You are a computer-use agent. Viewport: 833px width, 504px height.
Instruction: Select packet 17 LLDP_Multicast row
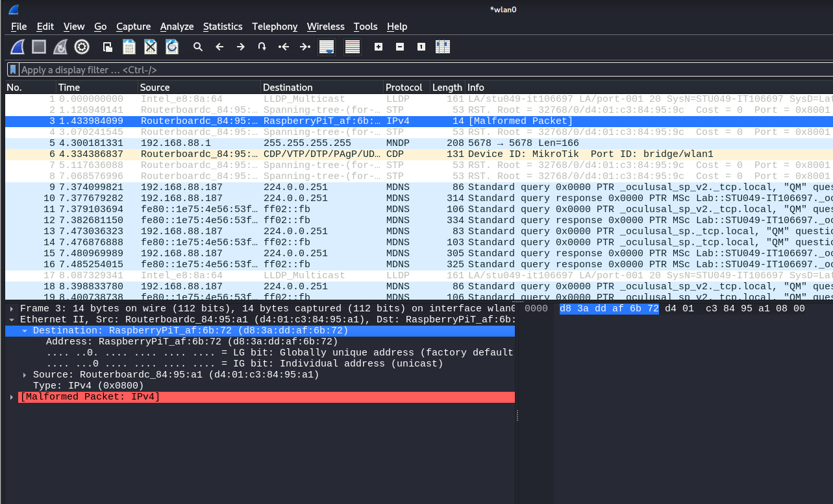pos(418,276)
